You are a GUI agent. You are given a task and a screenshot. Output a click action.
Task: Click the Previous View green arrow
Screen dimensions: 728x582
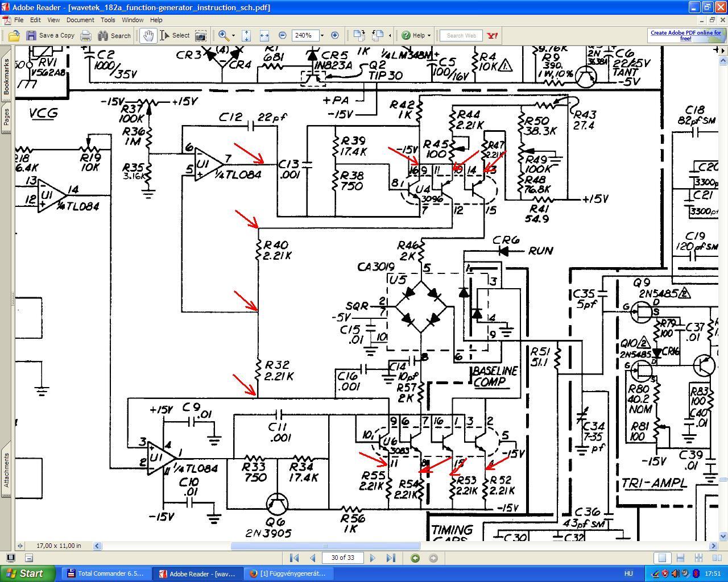pos(415,558)
